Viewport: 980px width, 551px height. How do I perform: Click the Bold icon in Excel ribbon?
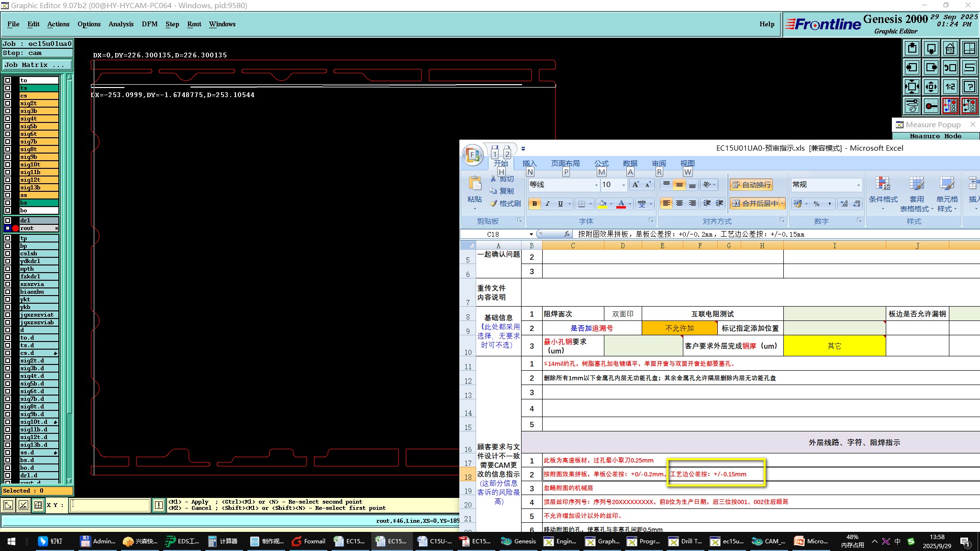click(x=535, y=204)
